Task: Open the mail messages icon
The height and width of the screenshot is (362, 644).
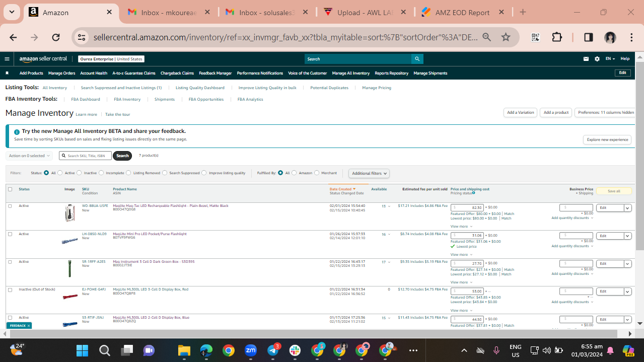Action: (586, 59)
